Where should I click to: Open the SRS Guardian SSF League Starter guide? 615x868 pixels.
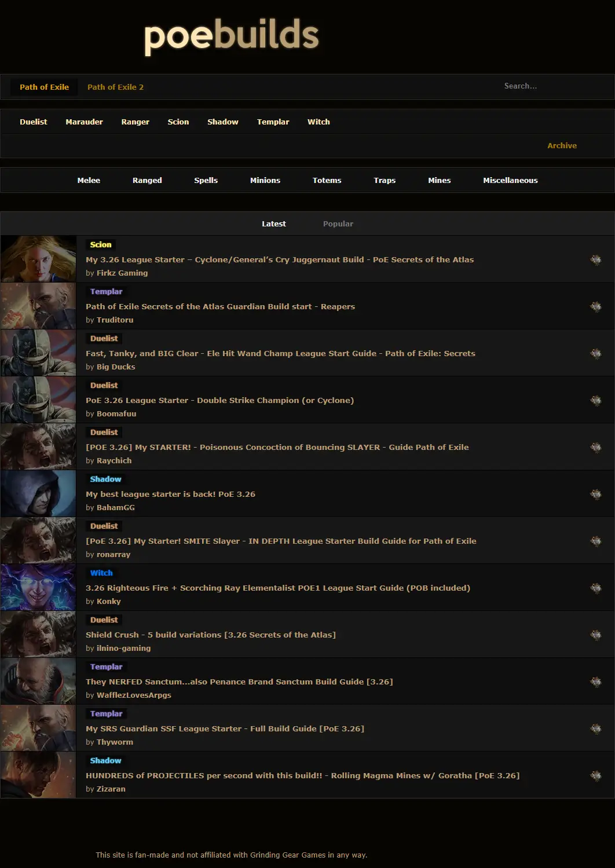(225, 728)
